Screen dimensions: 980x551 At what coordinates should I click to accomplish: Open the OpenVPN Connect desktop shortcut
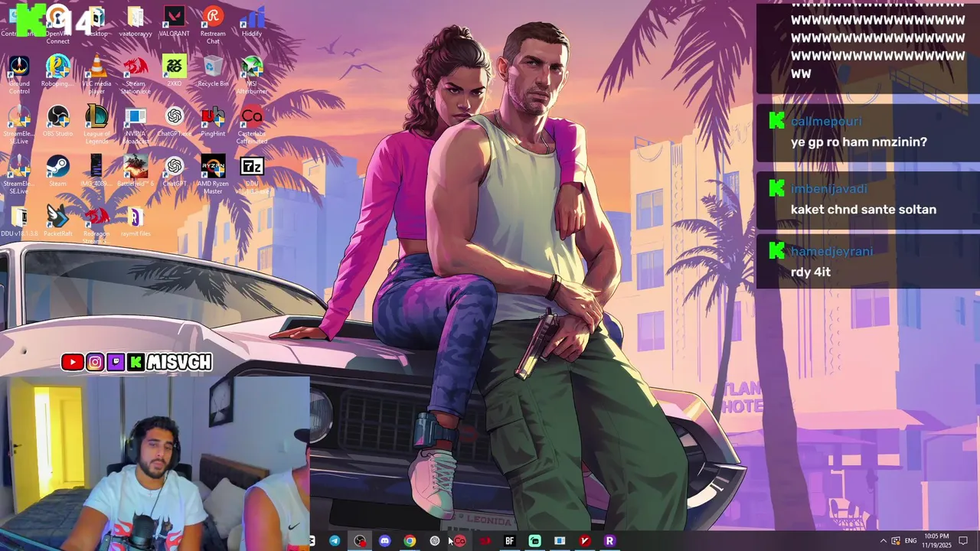click(x=57, y=25)
